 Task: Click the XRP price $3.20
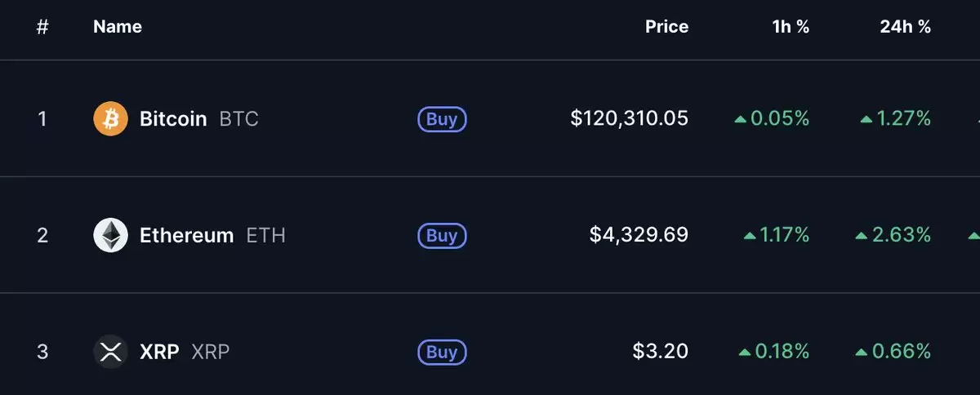click(661, 353)
